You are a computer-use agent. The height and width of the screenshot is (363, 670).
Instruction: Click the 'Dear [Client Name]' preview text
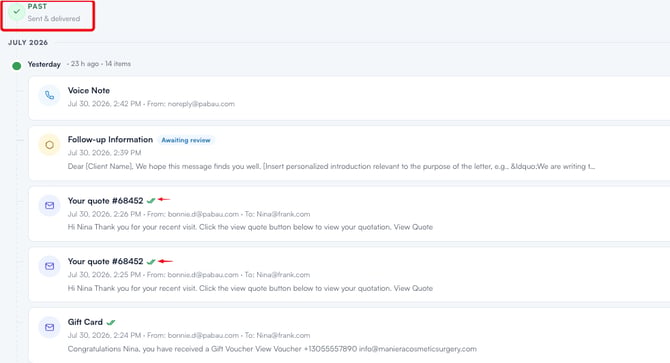coord(331,166)
